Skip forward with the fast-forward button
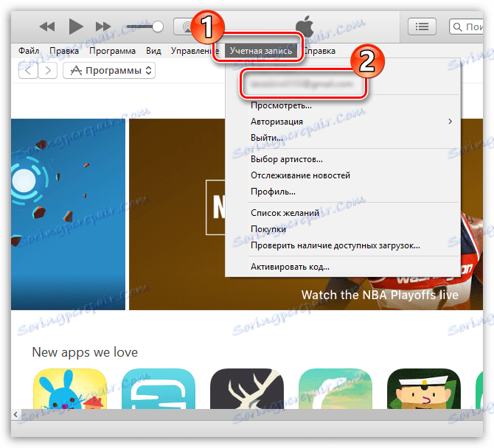 [103, 27]
